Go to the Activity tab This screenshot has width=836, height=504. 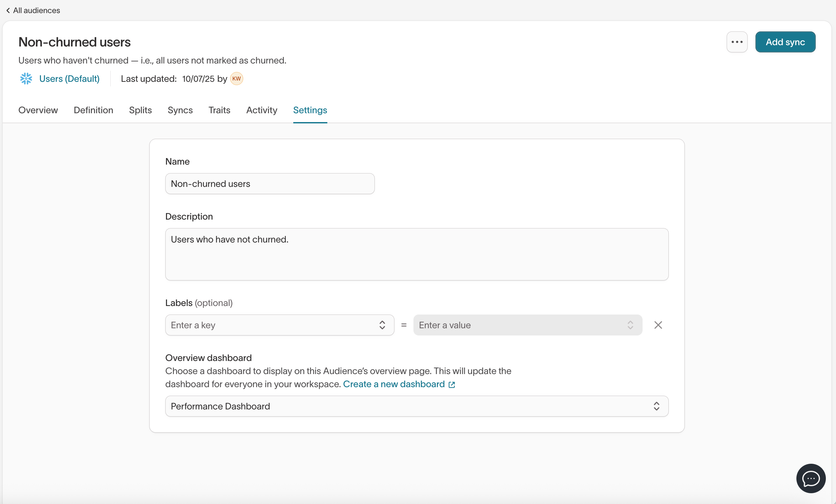262,110
